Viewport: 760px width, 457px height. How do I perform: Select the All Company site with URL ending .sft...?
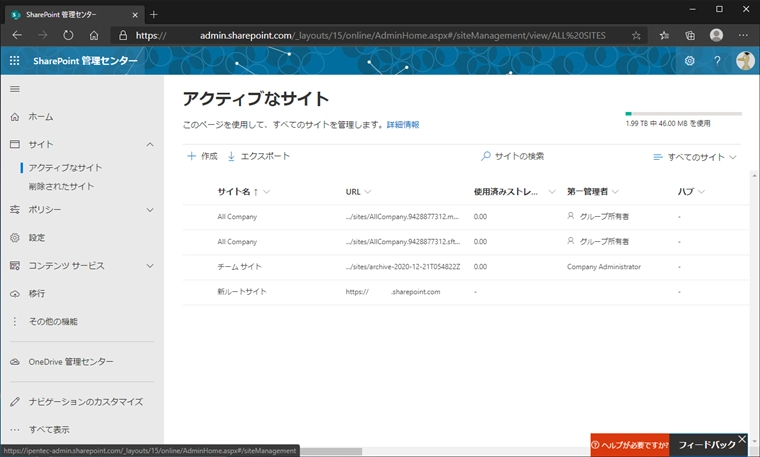[x=237, y=242]
